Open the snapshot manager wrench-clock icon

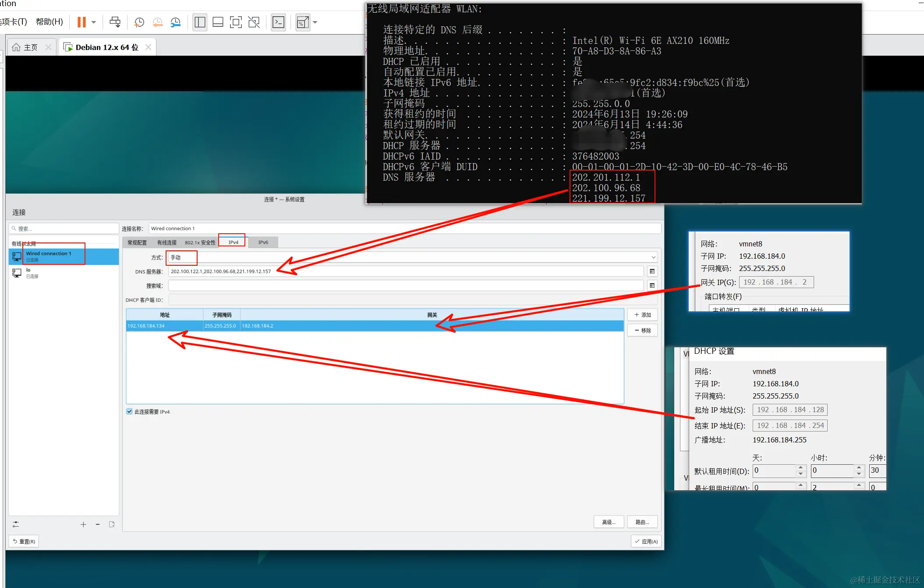175,22
